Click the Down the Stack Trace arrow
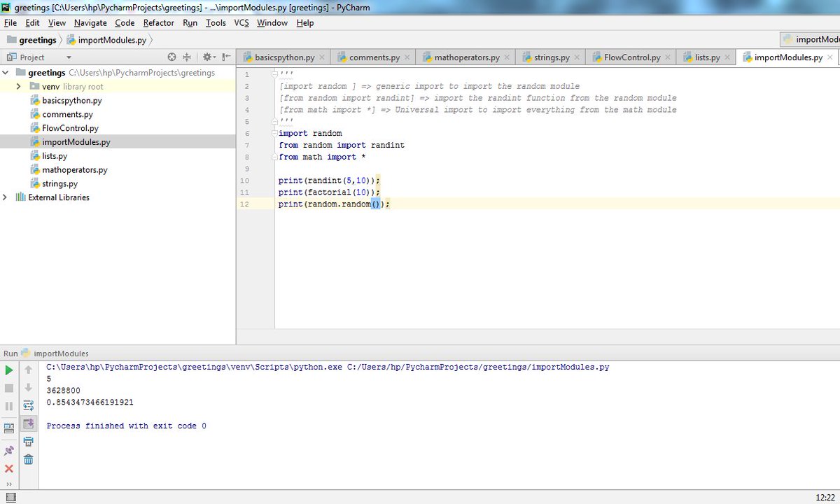Image resolution: width=840 pixels, height=504 pixels. point(28,388)
